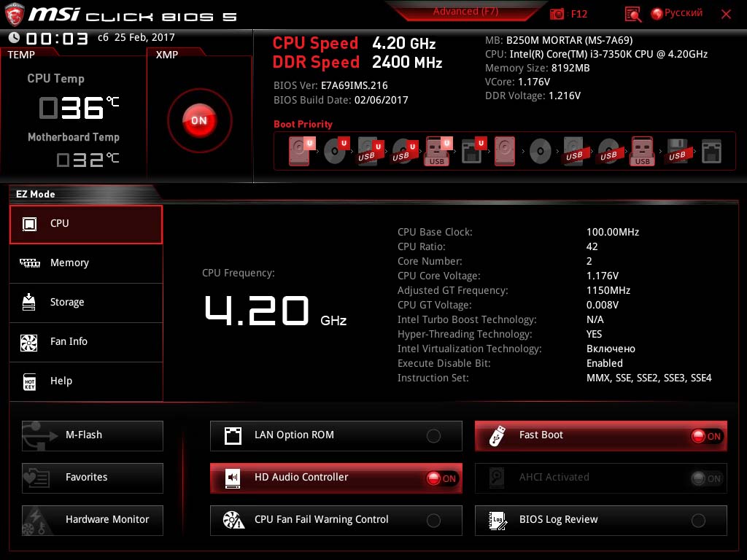Select the first UEFI hard disk boot device
The image size is (747, 560).
click(301, 151)
